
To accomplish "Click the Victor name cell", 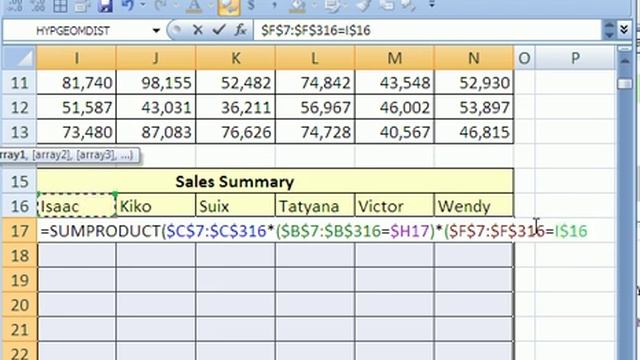I will (x=395, y=206).
